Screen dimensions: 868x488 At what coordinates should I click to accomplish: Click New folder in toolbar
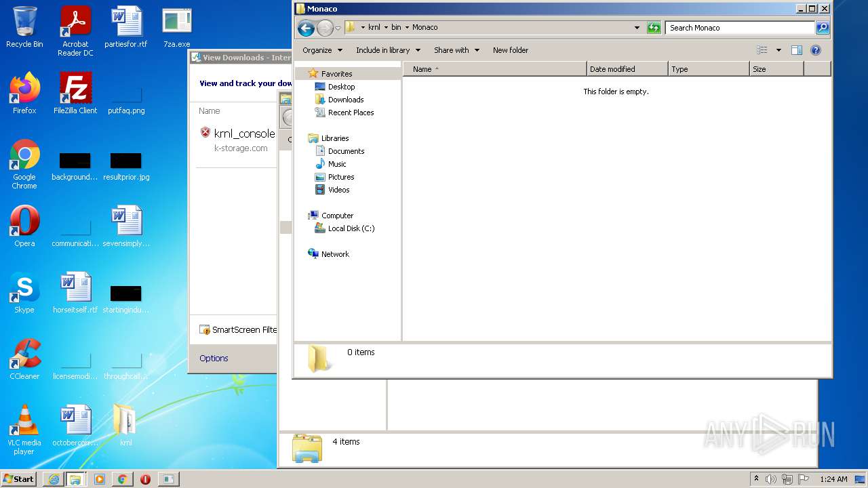[511, 50]
